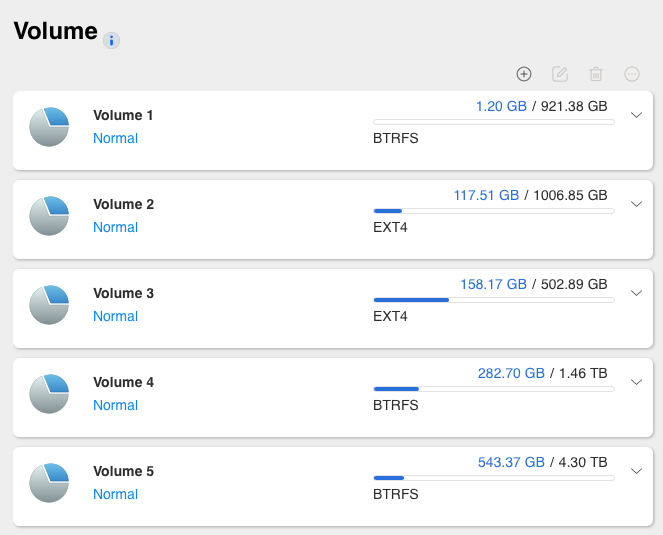Click the 117.51 GB used value
This screenshot has height=535, width=663.
[486, 195]
